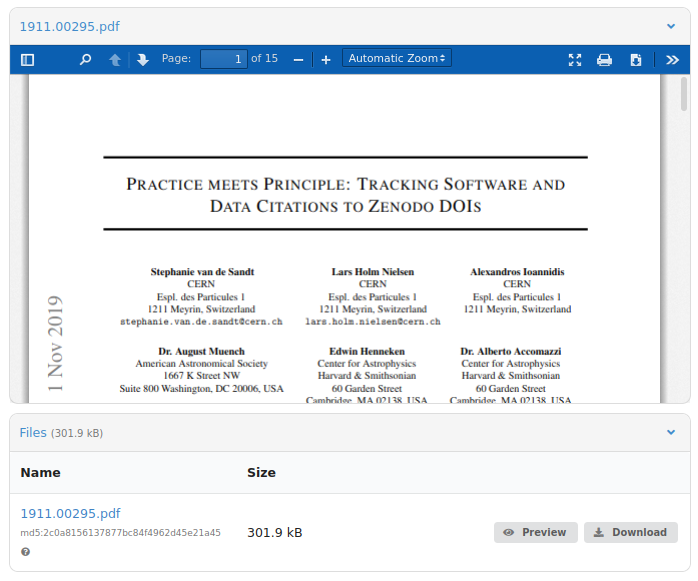This screenshot has width=698, height=581.
Task: Collapse the 1911.00295.pdf preview panel
Action: pos(671,26)
